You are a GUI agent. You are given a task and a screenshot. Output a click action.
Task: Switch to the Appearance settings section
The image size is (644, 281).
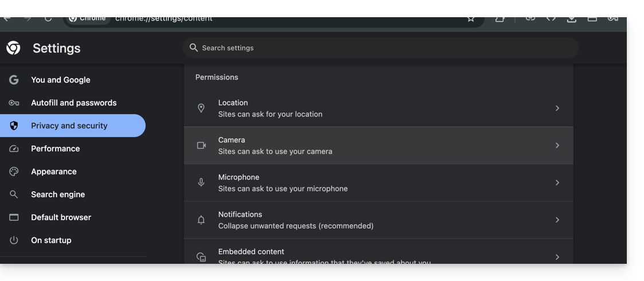coord(53,171)
